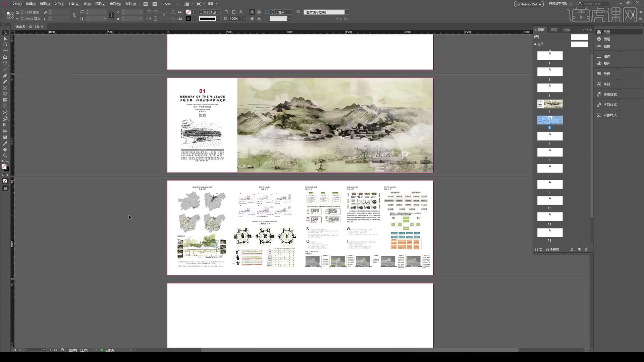This screenshot has width=644, height=362.
Task: Click the flip horizontal icon
Action: pos(149,19)
